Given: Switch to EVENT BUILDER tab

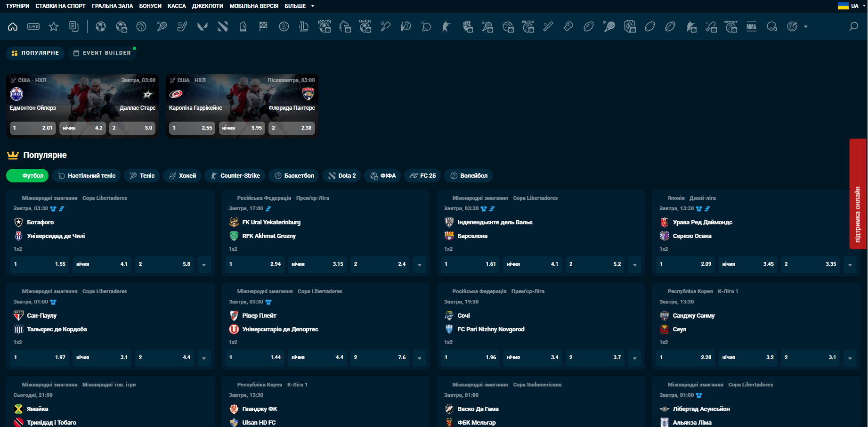Looking at the screenshot, I should pyautogui.click(x=102, y=53).
